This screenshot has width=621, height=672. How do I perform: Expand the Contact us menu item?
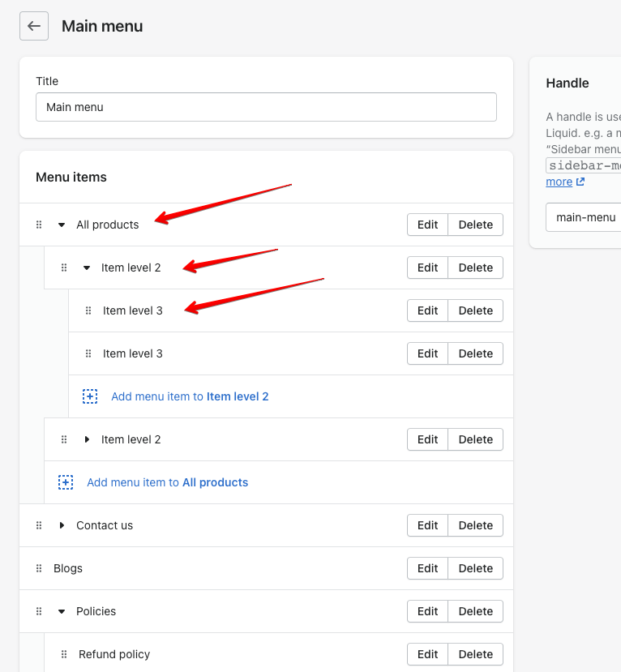pos(62,525)
